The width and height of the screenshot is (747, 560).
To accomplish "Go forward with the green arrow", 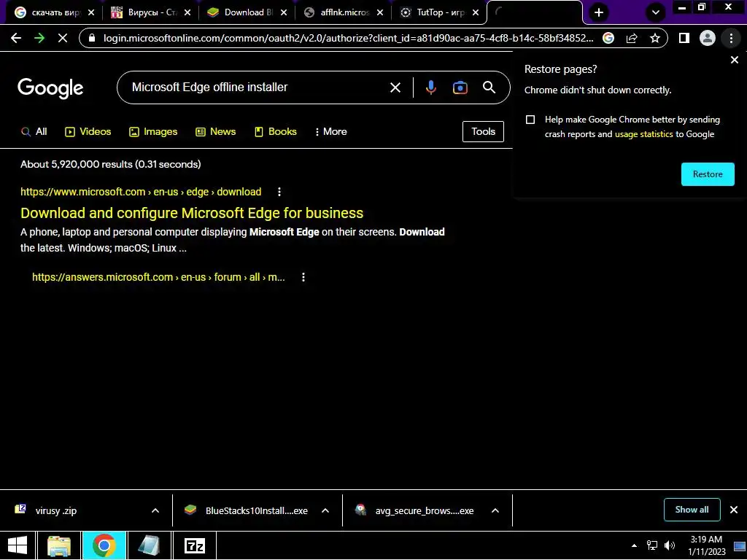I will point(39,38).
